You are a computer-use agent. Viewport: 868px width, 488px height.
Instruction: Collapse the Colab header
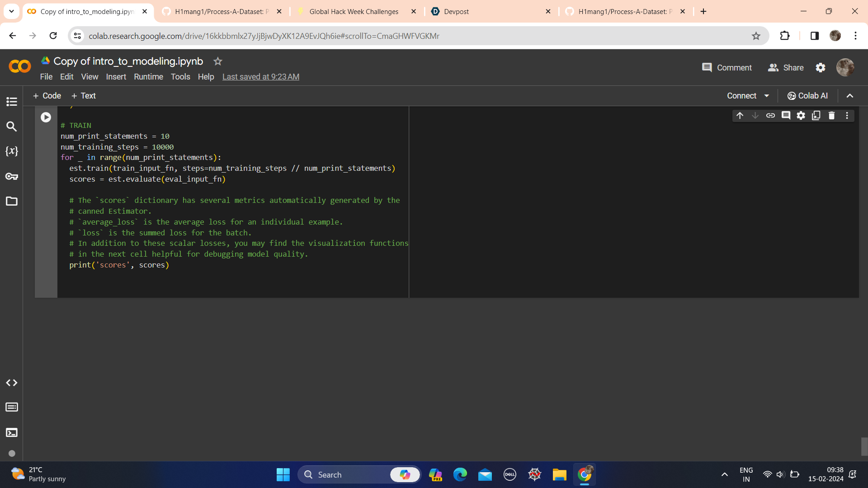[x=850, y=96]
